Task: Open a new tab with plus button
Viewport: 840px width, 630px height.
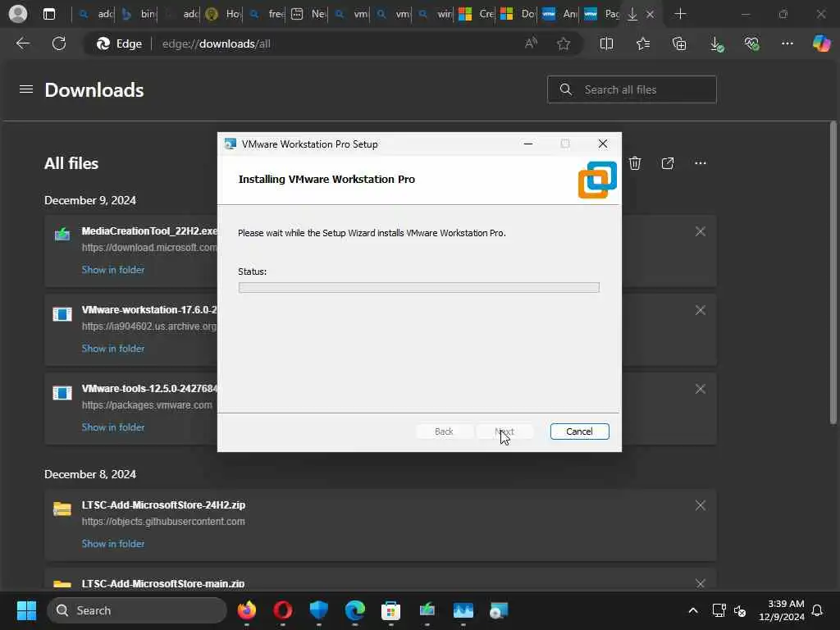Action: (680, 14)
